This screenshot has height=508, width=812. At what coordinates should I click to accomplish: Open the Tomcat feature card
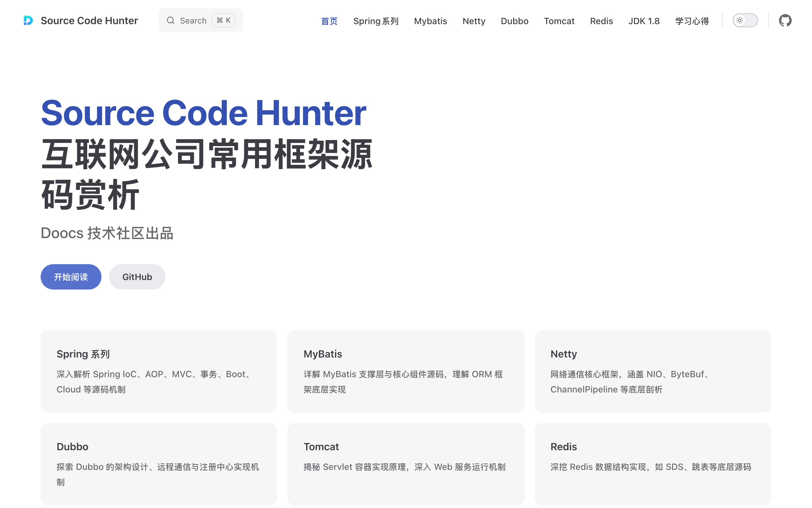point(406,464)
